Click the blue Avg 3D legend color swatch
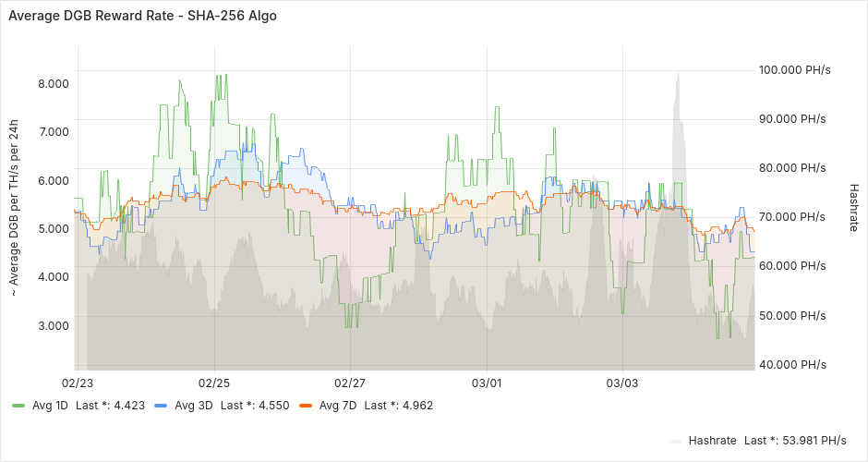The width and height of the screenshot is (868, 462). click(162, 406)
